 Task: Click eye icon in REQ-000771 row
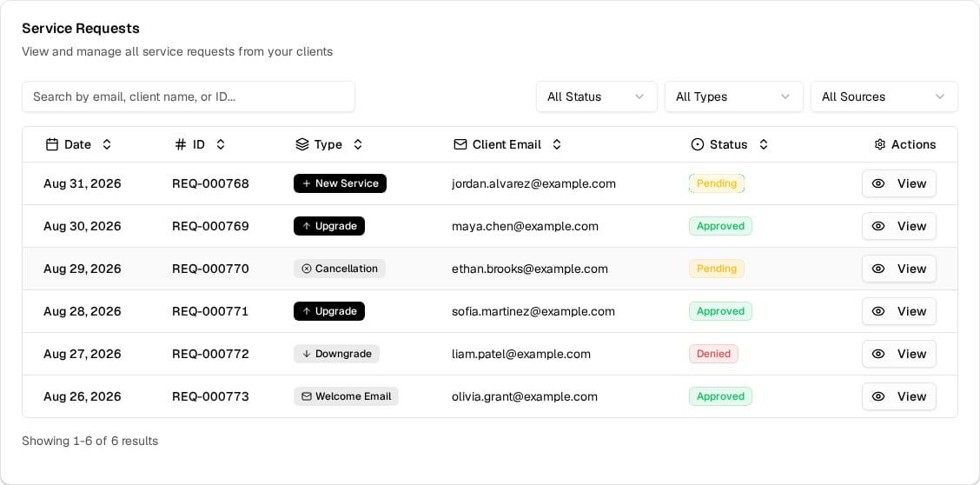coord(878,311)
